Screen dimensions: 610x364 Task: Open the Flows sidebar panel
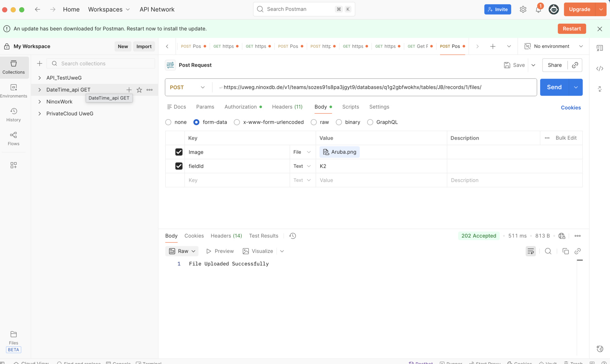[13, 139]
